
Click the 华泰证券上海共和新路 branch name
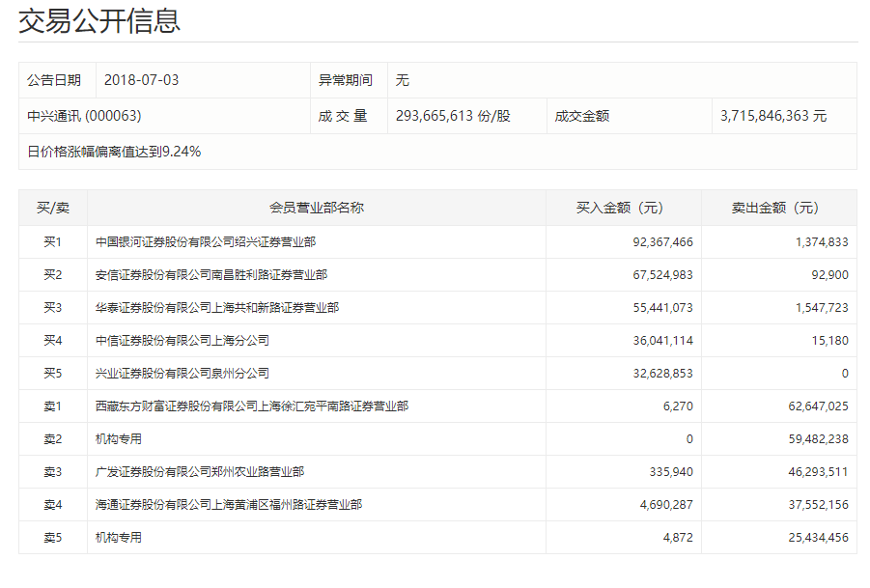[x=217, y=308]
